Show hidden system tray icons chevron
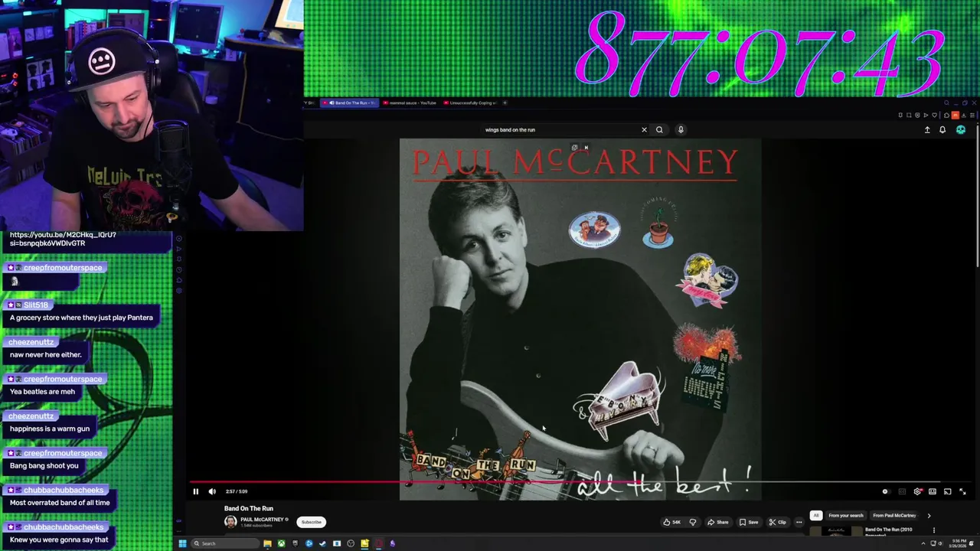 923,543
